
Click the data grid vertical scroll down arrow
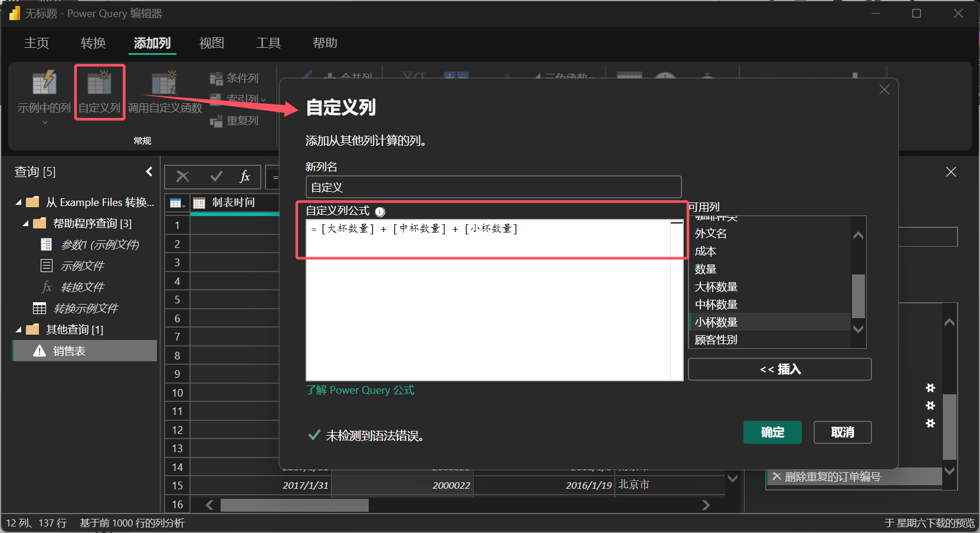pos(733,479)
